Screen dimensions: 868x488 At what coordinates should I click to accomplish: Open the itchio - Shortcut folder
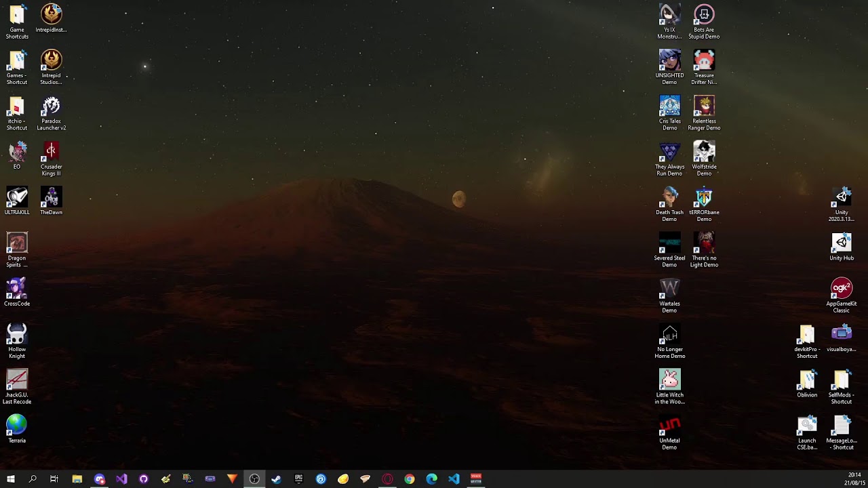click(17, 113)
